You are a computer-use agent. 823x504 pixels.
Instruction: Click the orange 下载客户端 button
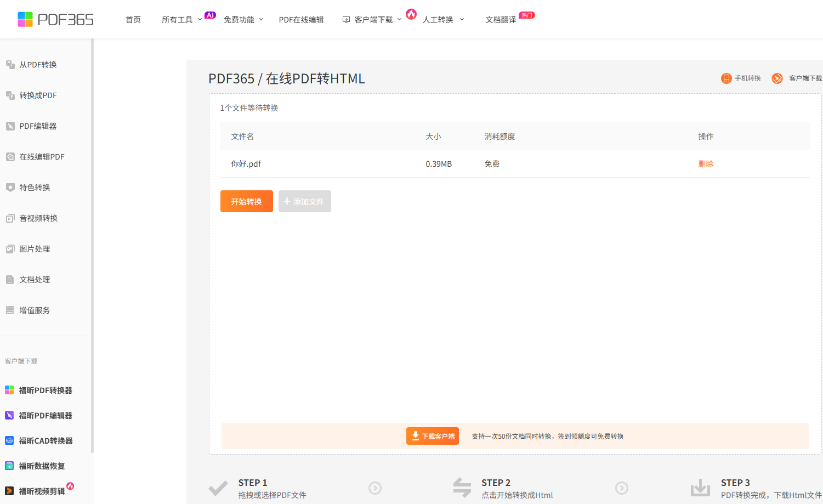point(433,436)
